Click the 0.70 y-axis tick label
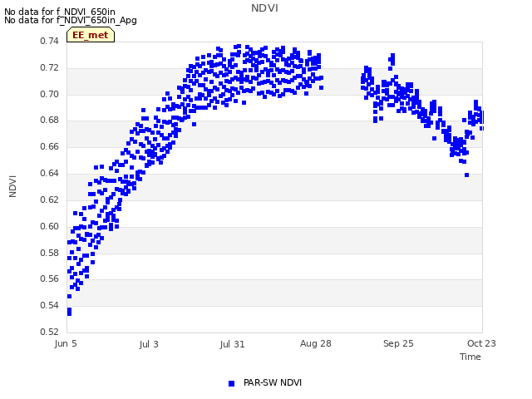This screenshot has height=399, width=532. tap(50, 94)
